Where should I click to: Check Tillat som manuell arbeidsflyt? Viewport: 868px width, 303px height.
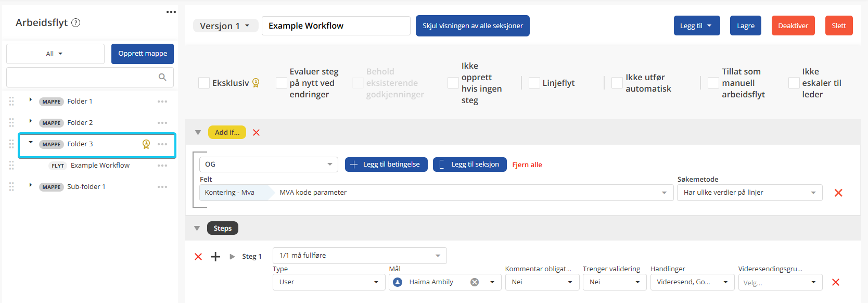(x=713, y=83)
